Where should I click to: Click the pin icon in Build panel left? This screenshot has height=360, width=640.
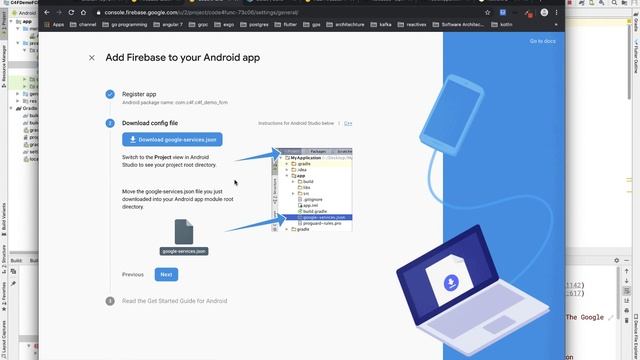click(13, 283)
